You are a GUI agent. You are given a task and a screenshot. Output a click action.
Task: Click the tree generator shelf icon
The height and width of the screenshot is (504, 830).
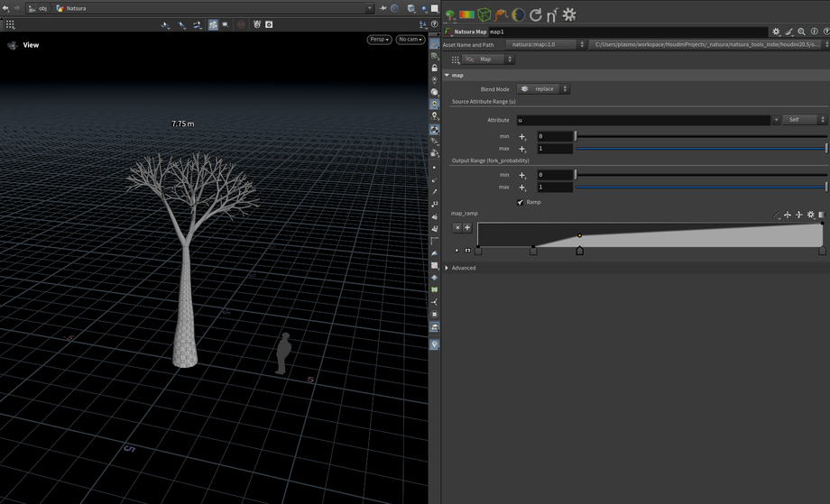click(x=450, y=14)
